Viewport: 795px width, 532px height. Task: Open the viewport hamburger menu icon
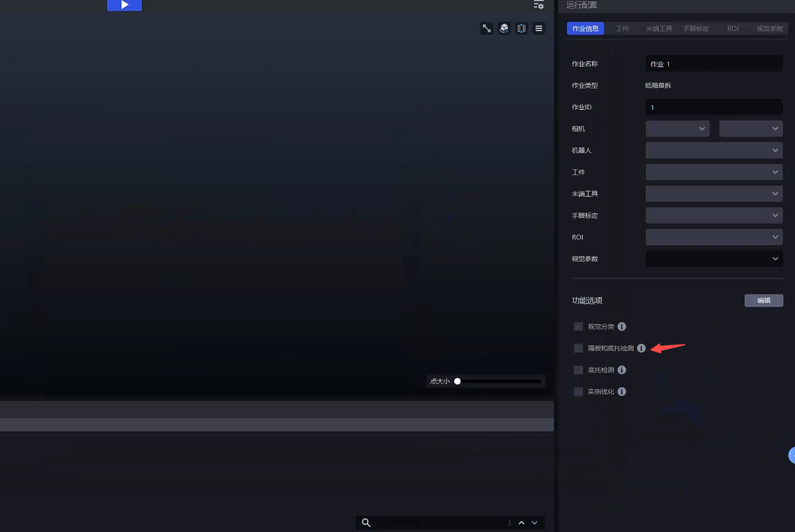point(539,29)
